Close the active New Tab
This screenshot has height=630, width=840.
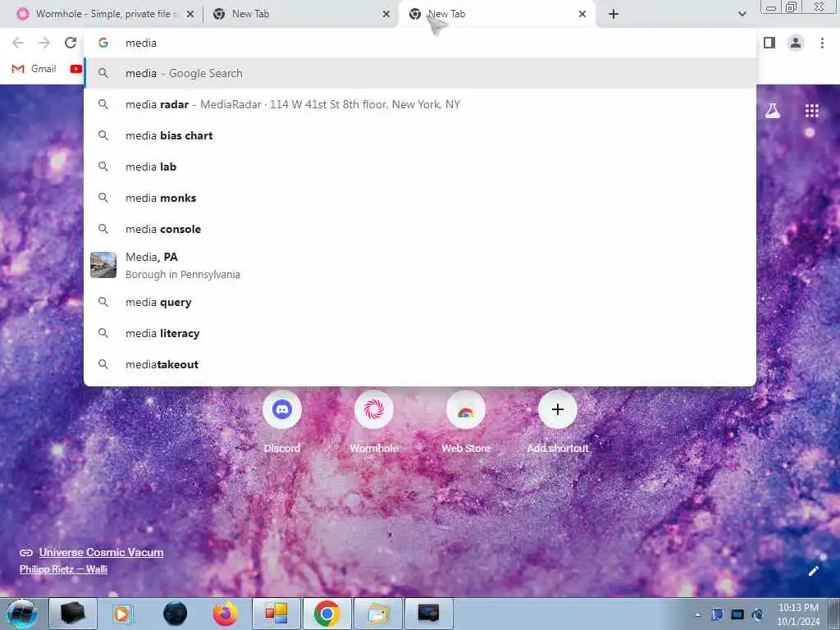pyautogui.click(x=582, y=15)
